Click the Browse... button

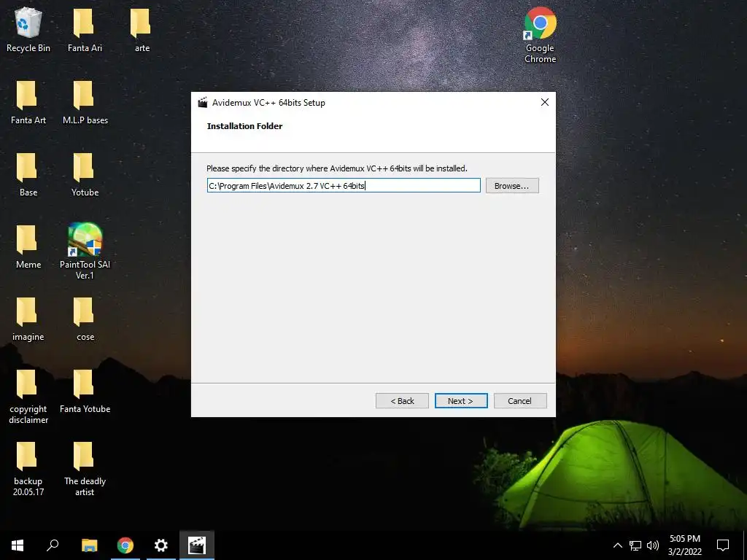click(x=512, y=186)
